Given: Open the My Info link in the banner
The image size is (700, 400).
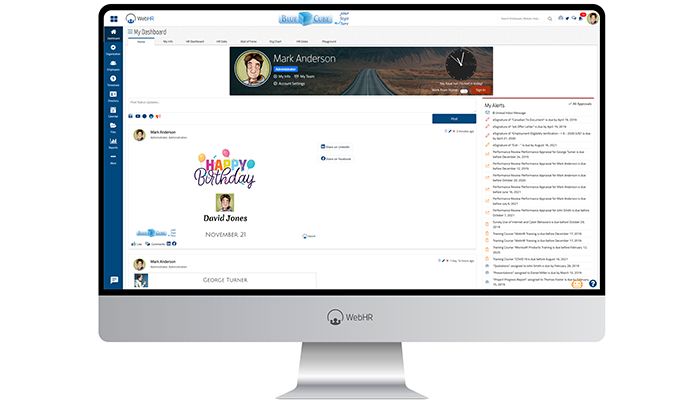Looking at the screenshot, I should (x=282, y=76).
